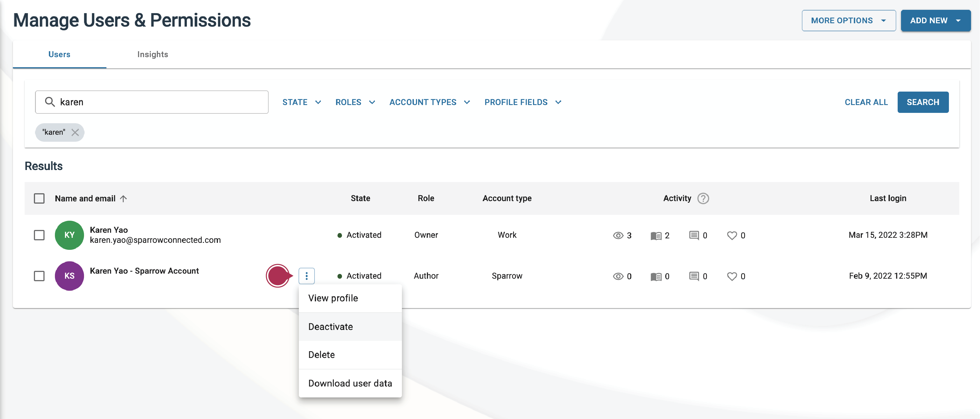This screenshot has height=419, width=980.
Task: Remove the "karen" filter chip
Action: click(75, 132)
